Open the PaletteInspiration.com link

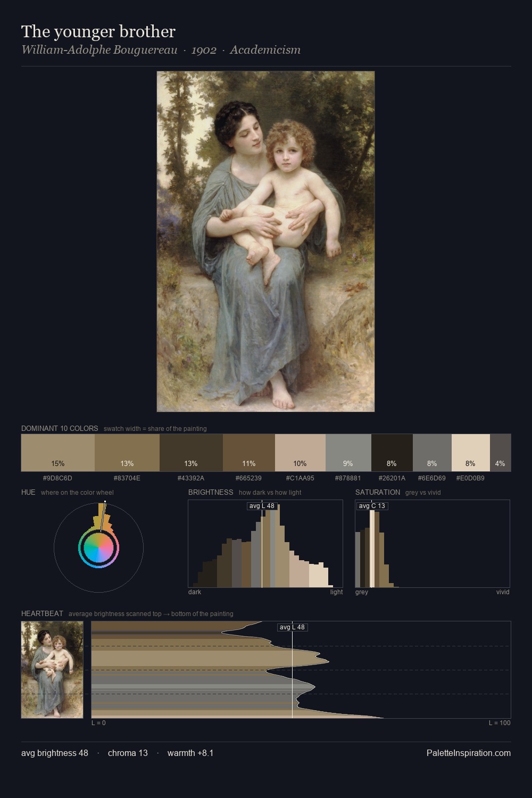tap(469, 753)
